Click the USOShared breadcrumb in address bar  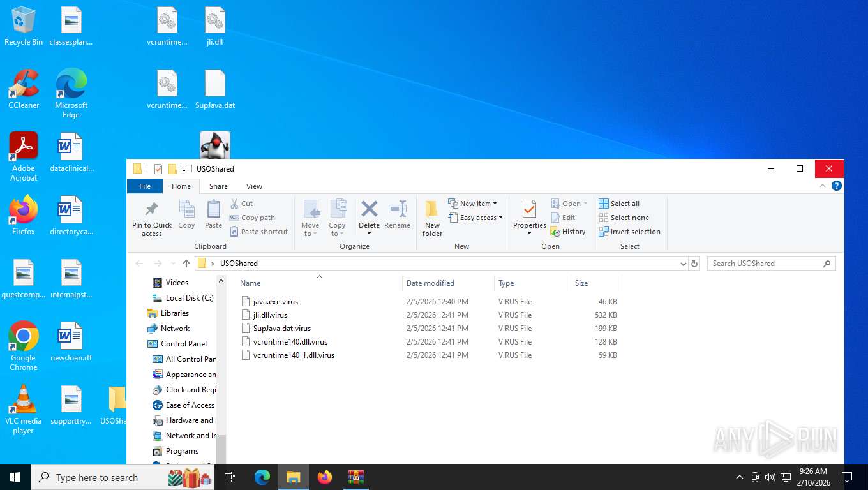[x=239, y=264]
